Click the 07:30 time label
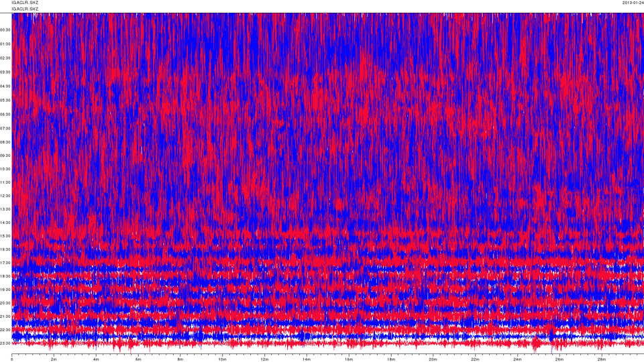The width and height of the screenshot is (644, 362). (x=5, y=128)
